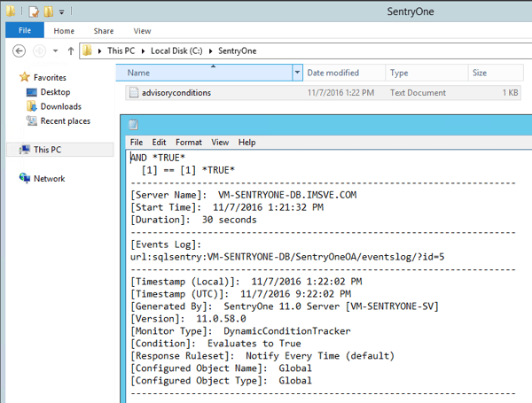Sort by Type column header
The height and width of the screenshot is (403, 532).
click(x=426, y=73)
